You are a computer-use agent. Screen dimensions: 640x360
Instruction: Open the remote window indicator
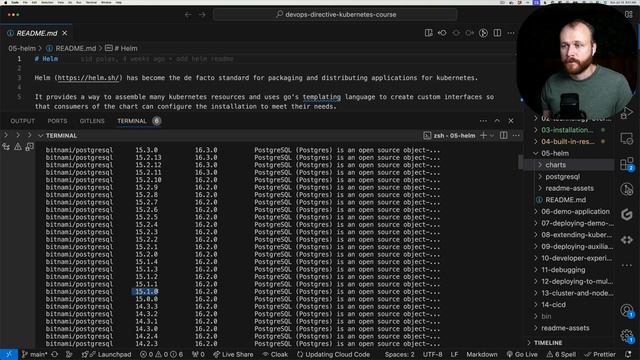pyautogui.click(x=9, y=354)
